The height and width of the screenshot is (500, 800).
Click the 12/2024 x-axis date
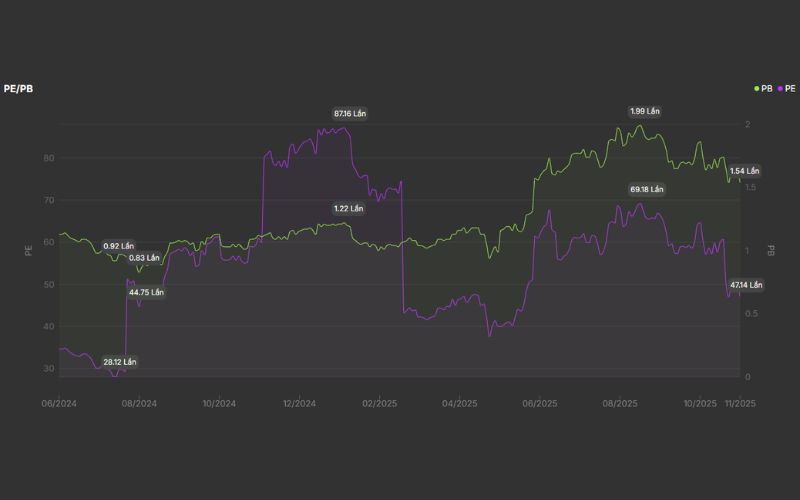tap(299, 403)
